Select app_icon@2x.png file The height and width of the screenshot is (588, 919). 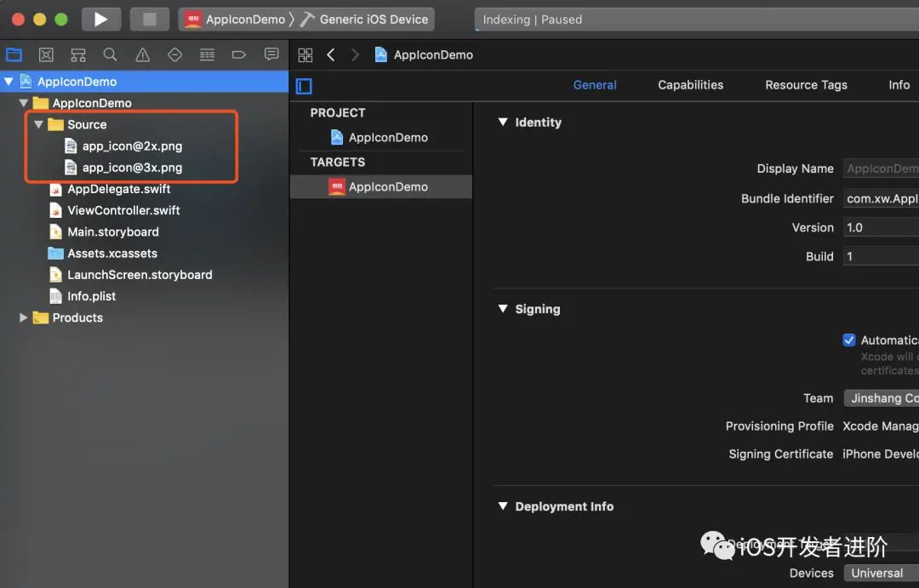tap(123, 146)
